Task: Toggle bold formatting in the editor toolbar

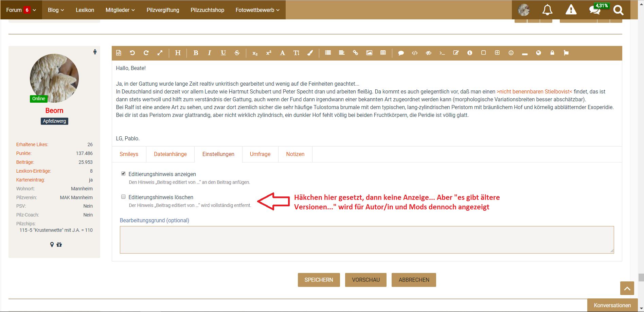Action: pos(196,53)
